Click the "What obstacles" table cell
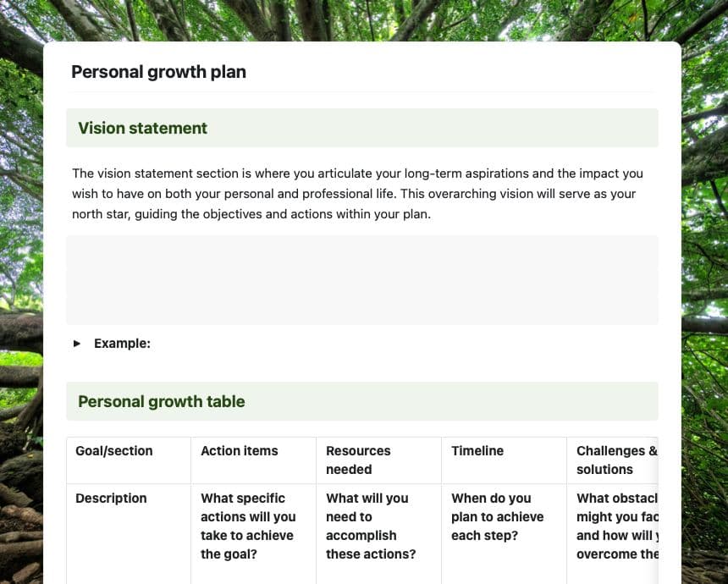The width and height of the screenshot is (728, 584). (x=615, y=526)
